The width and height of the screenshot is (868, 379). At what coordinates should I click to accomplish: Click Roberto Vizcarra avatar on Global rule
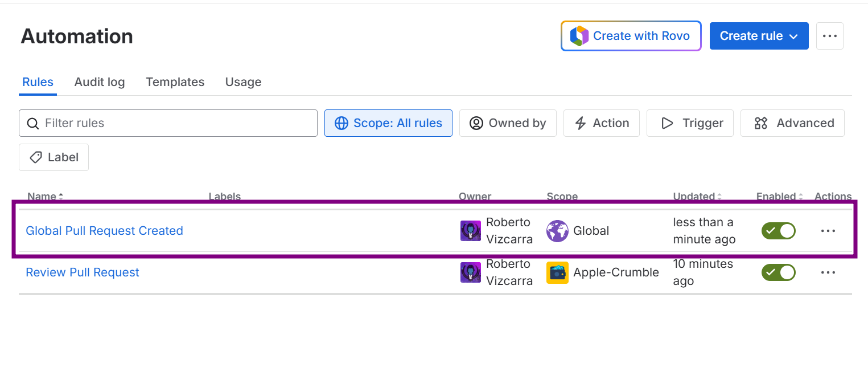point(470,231)
